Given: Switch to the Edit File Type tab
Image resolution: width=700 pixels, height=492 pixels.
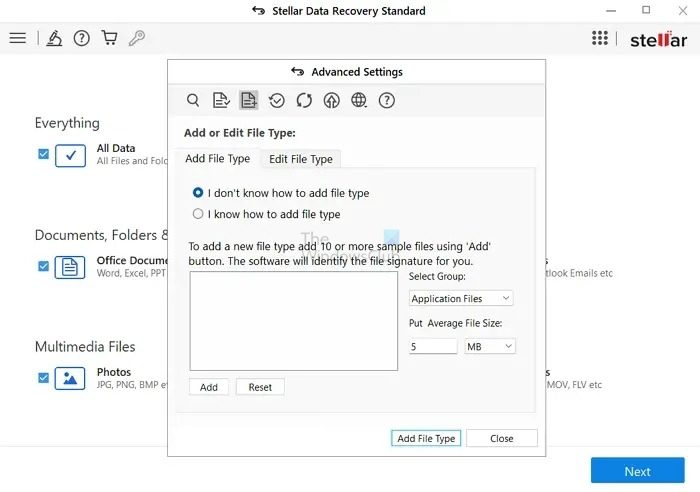Looking at the screenshot, I should [x=300, y=159].
